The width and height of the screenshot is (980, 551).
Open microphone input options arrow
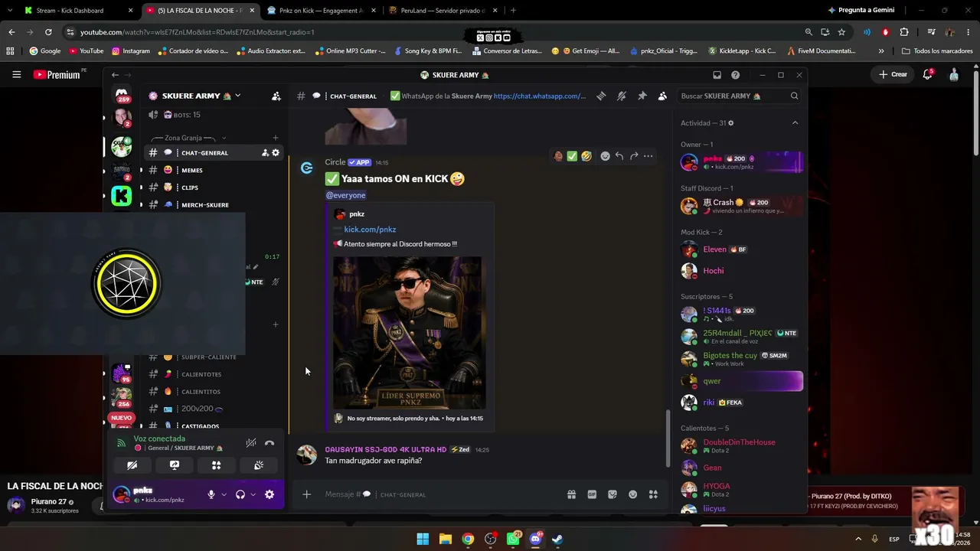224,494
